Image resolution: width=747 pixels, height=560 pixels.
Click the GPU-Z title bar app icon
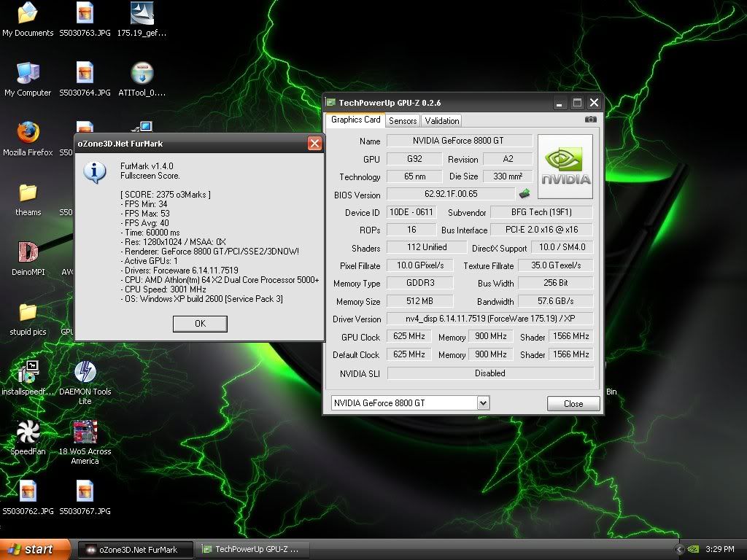point(330,102)
